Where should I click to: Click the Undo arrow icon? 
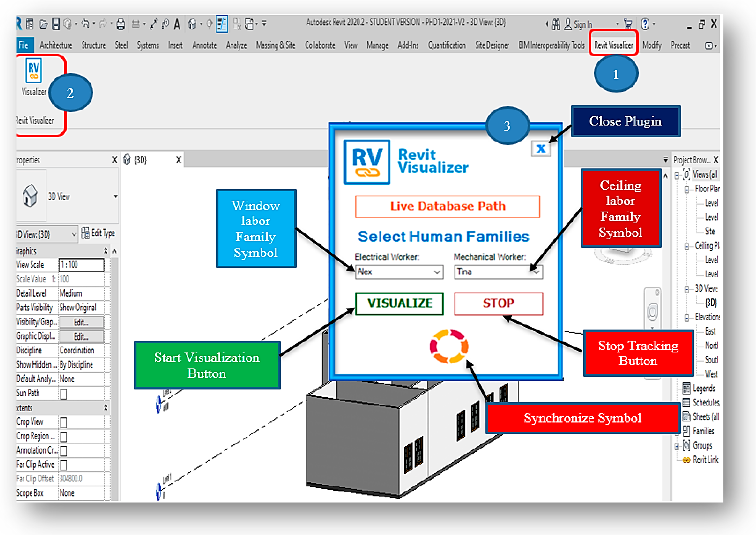click(85, 24)
